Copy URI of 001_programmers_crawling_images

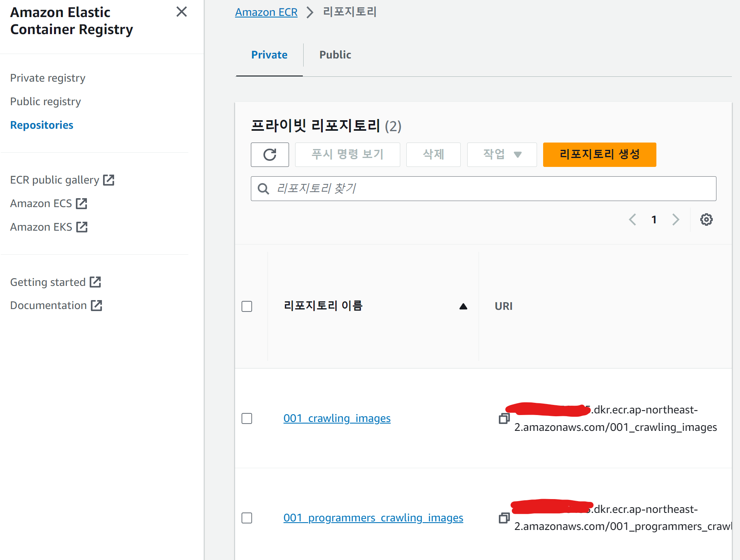pyautogui.click(x=504, y=518)
